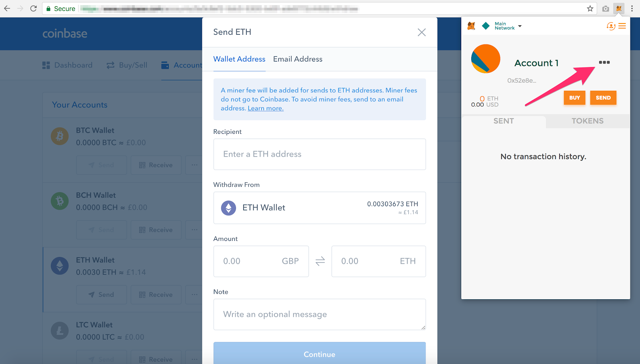This screenshot has height=364, width=640.
Task: Click the orange BUY button in MetaMask
Action: (574, 98)
